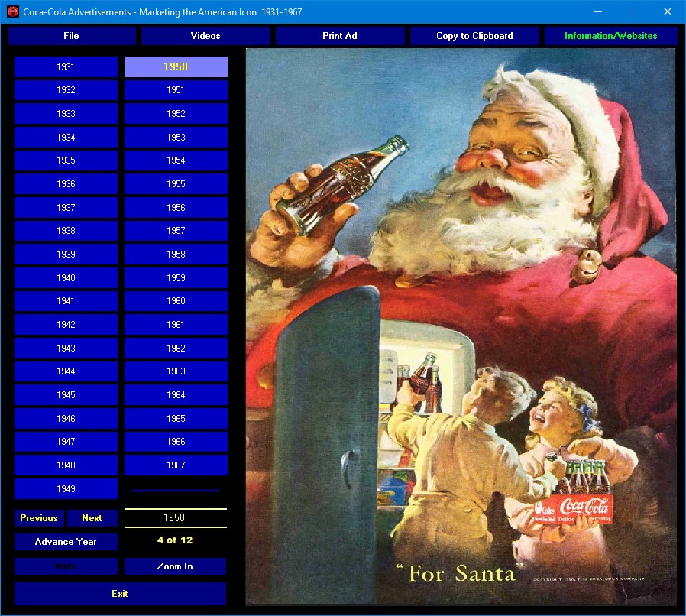Select the 1943 year button
The height and width of the screenshot is (616, 686).
tap(66, 349)
